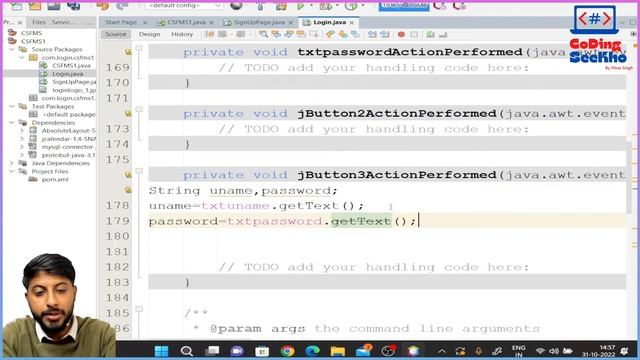Click the globe icon next to config dropdown

(236, 5)
